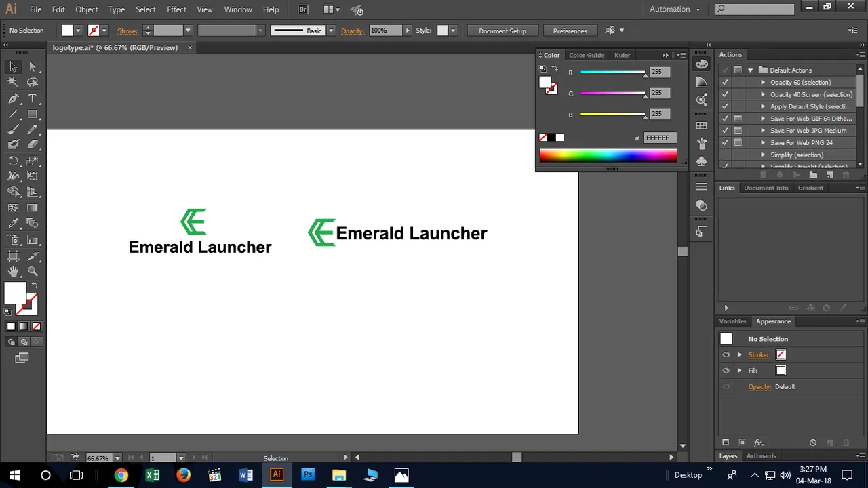This screenshot has width=868, height=488.
Task: Select the Paintbrush tool
Action: pos(13,129)
